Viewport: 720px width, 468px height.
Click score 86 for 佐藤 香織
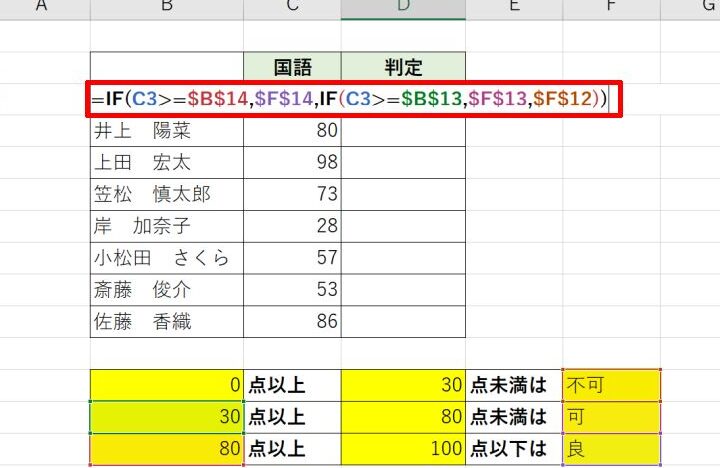292,322
